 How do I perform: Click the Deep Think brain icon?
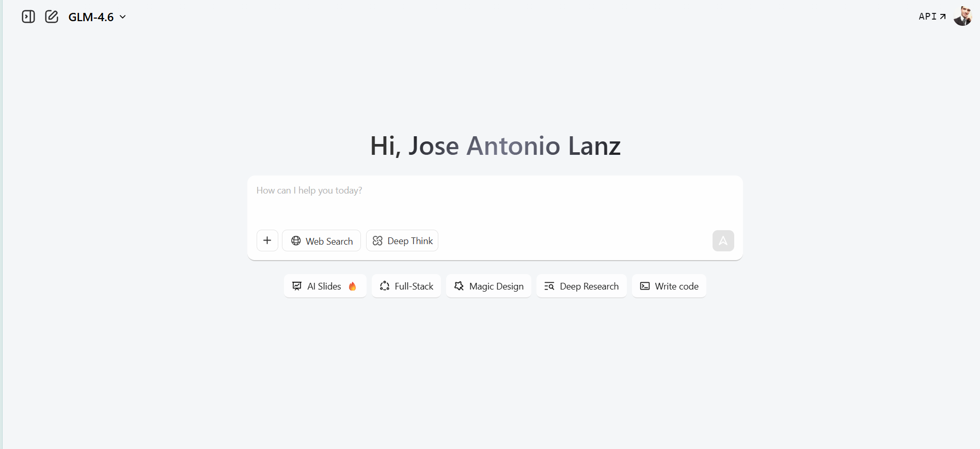click(377, 241)
